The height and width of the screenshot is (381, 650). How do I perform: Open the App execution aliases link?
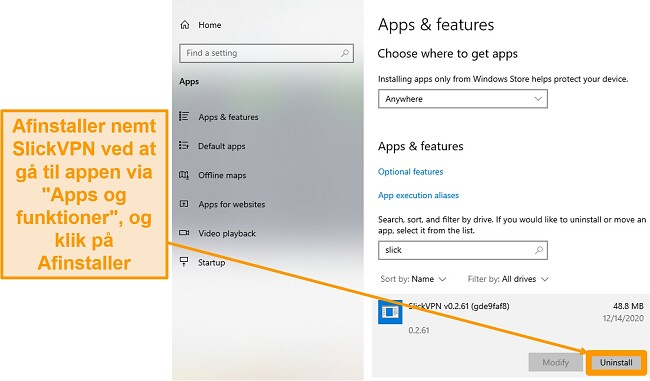pos(418,195)
